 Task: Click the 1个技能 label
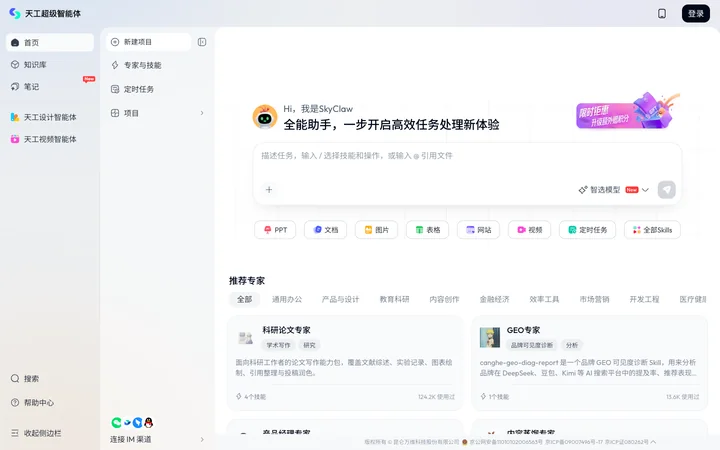(495, 397)
